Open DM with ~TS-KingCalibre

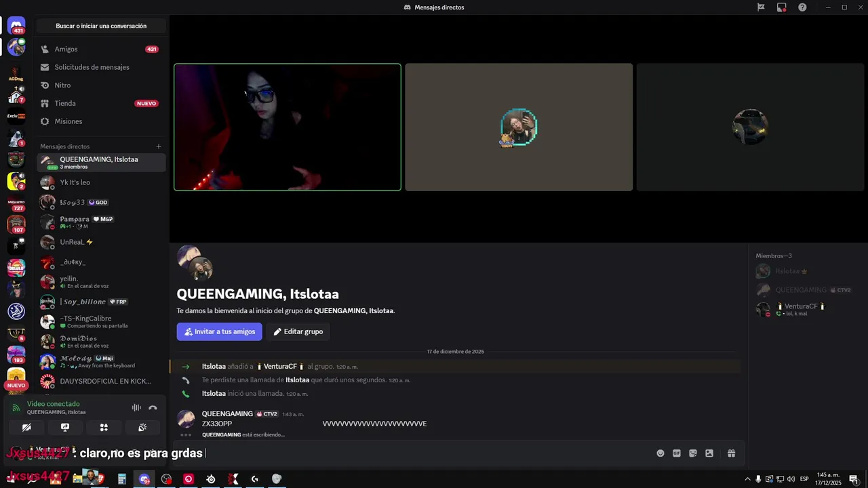pyautogui.click(x=100, y=322)
